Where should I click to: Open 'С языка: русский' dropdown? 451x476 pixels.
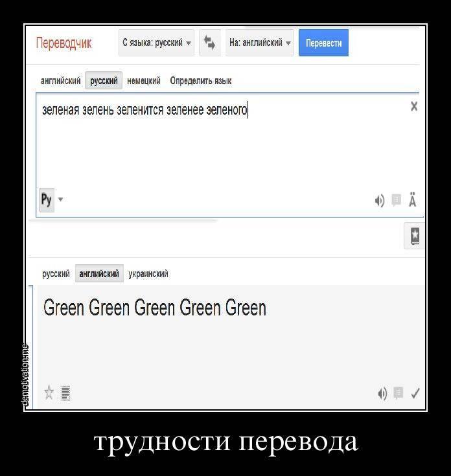tap(156, 43)
